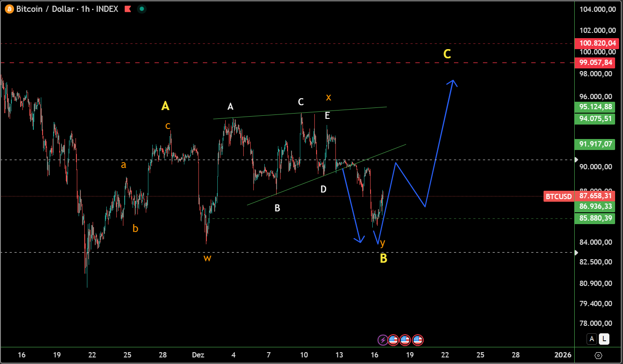Click the Bitcoin / Dollar symbol title
The width and height of the screenshot is (623, 364).
44,9
